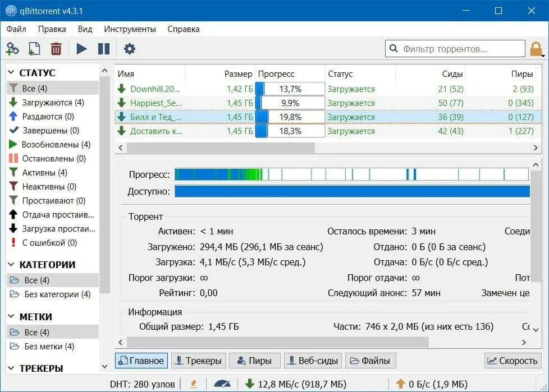This screenshot has width=549, height=392.
Task: Sort by the Сиды column header
Action: tap(431, 74)
